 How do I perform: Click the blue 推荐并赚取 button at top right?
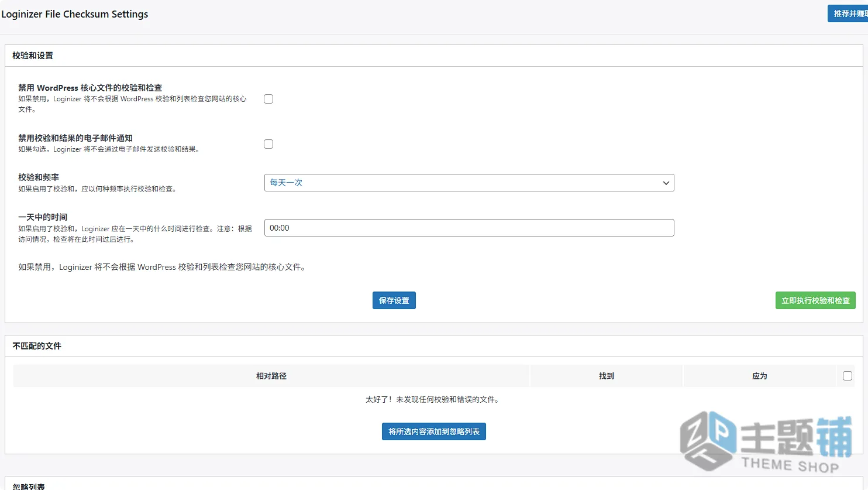point(848,13)
